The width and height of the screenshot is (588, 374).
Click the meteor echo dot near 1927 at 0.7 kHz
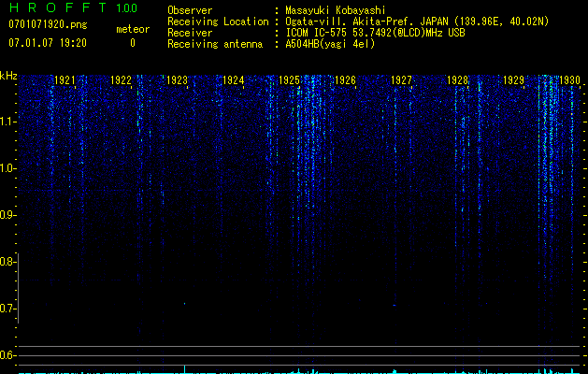394,305
